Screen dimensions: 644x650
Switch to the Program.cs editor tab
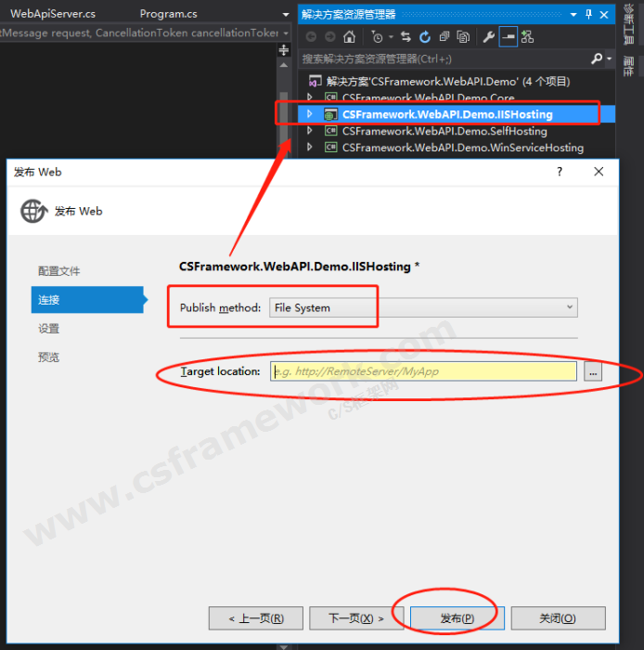point(168,14)
